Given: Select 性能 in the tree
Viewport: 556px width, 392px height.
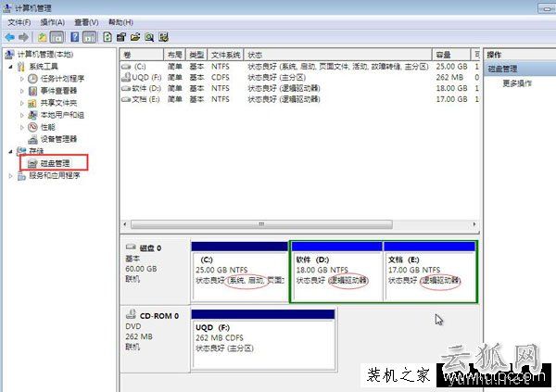Looking at the screenshot, I should [47, 127].
